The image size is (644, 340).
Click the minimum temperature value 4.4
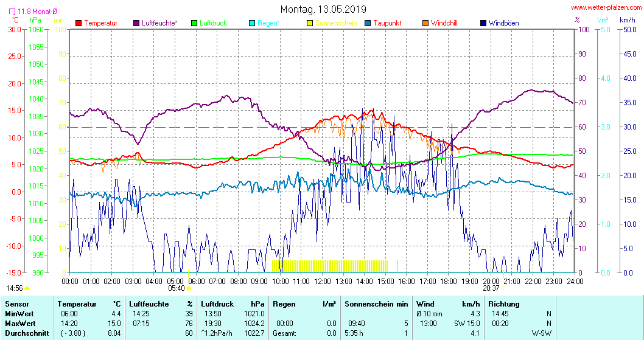(x=116, y=314)
